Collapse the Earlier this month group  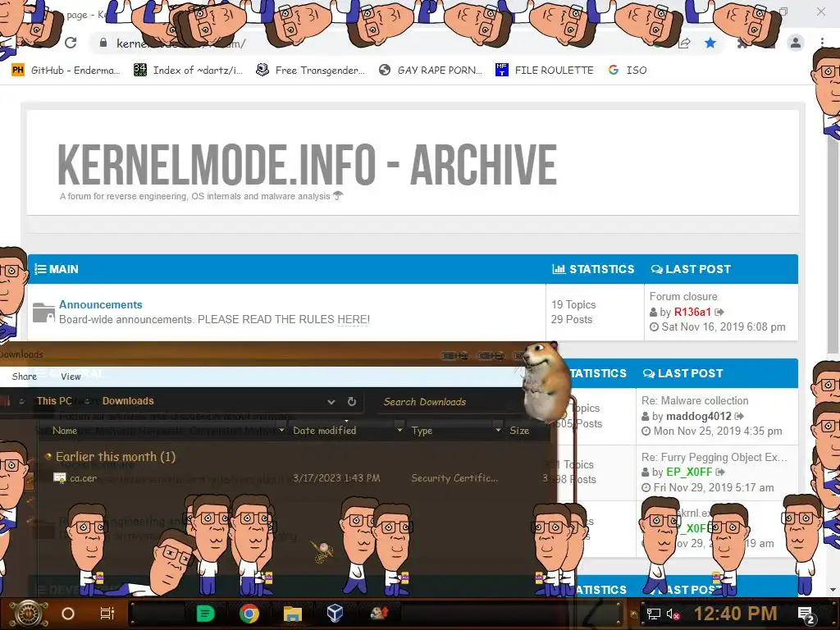point(48,456)
